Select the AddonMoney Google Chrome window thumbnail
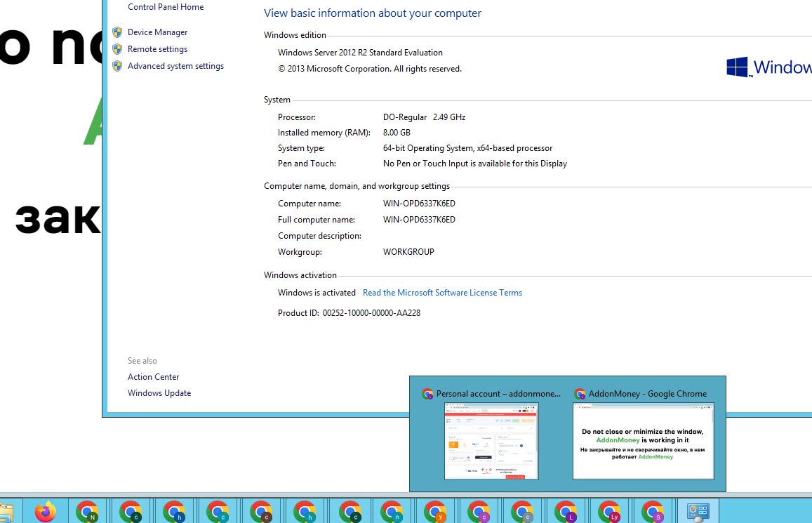Image resolution: width=812 pixels, height=523 pixels. [x=643, y=441]
